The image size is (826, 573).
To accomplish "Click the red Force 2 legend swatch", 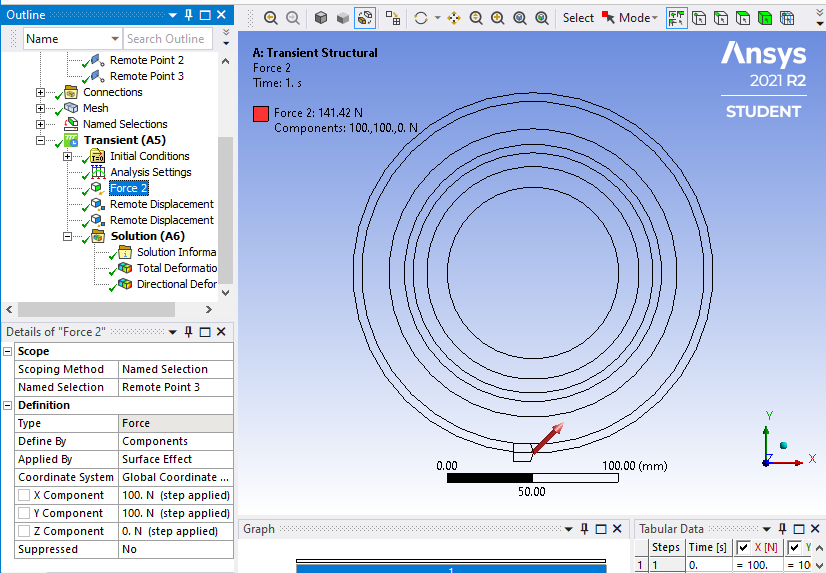I will point(261,114).
